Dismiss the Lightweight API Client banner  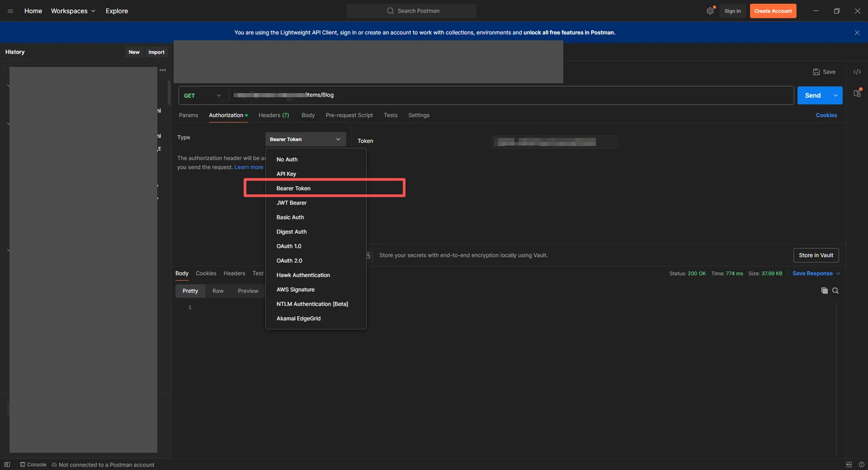(857, 33)
